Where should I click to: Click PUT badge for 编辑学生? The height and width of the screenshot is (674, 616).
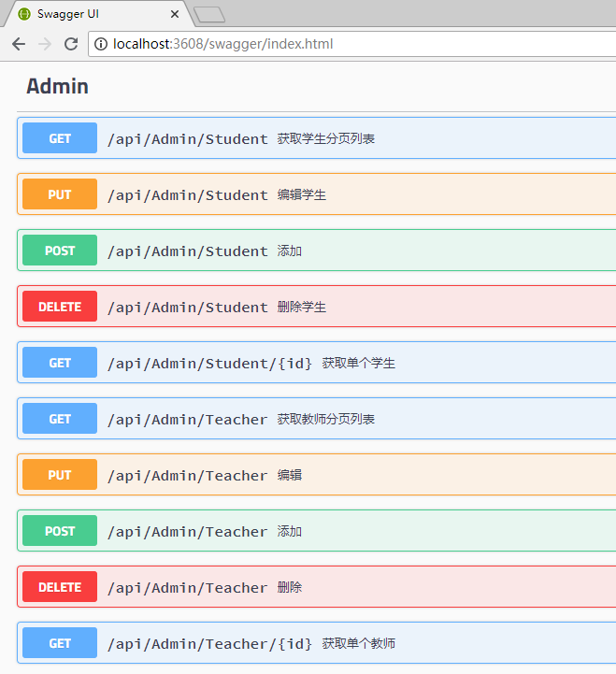click(60, 194)
